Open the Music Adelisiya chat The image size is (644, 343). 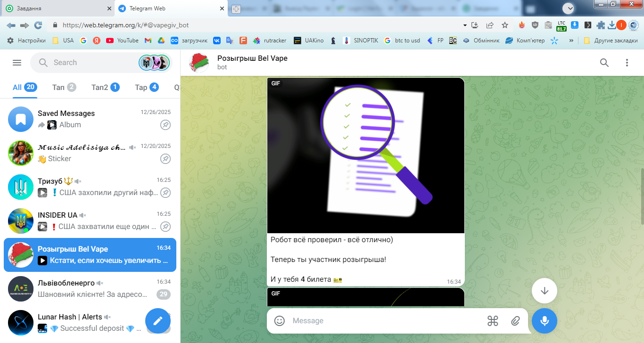click(90, 153)
